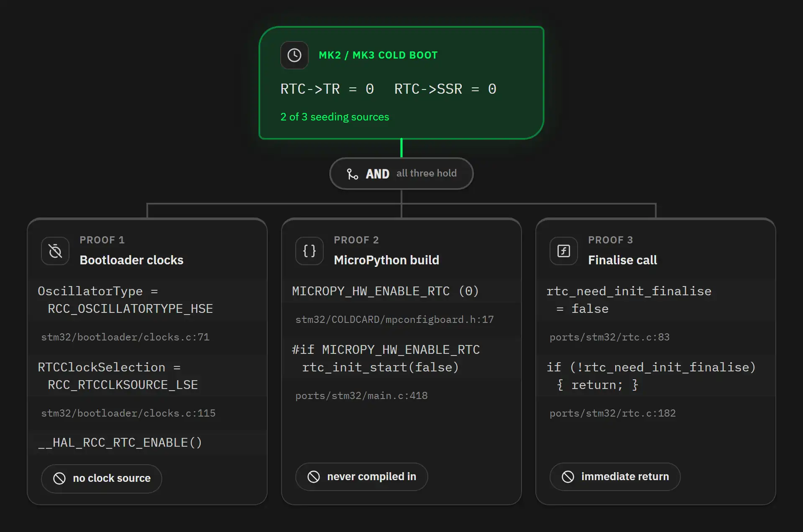Click the ports/stm32/rtc.c:83 reference
Screen dimensions: 803x532
click(609, 337)
